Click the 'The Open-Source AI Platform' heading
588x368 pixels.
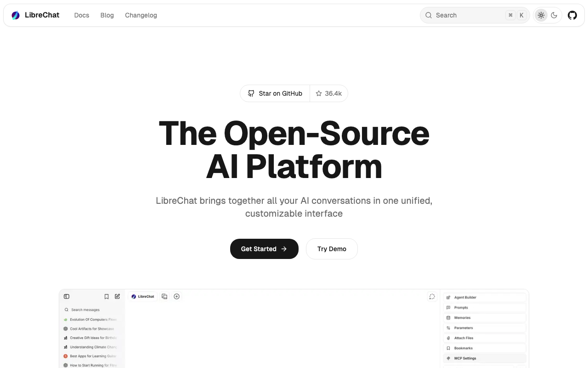tap(294, 149)
